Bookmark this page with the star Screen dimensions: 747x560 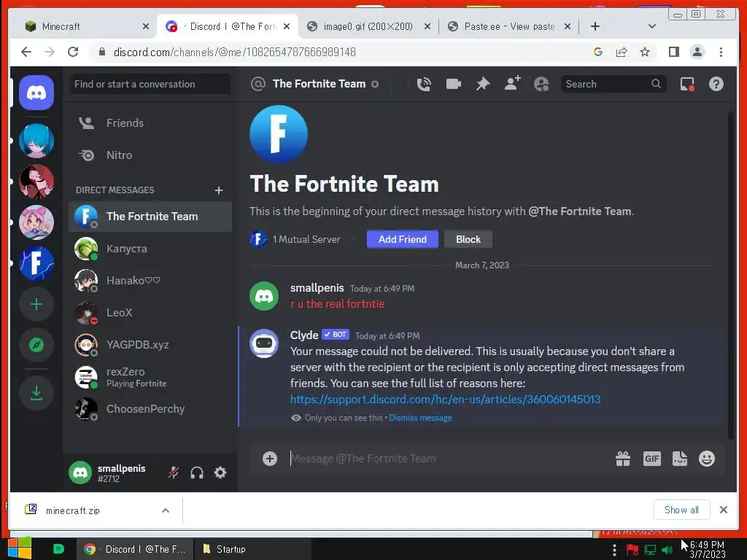[x=645, y=52]
